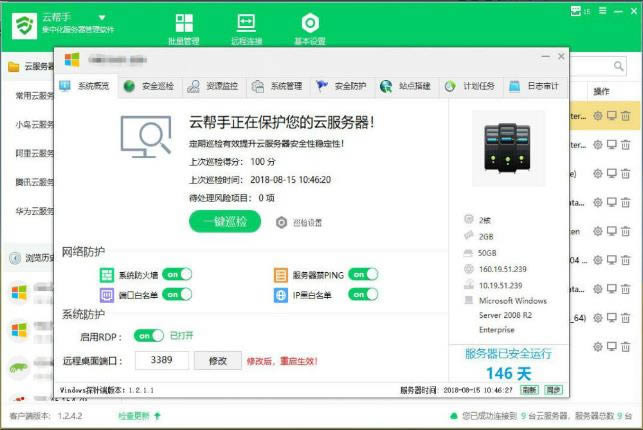Click the 服务器禁PING orange icon
Screen dimensions: 643x430
[281, 275]
